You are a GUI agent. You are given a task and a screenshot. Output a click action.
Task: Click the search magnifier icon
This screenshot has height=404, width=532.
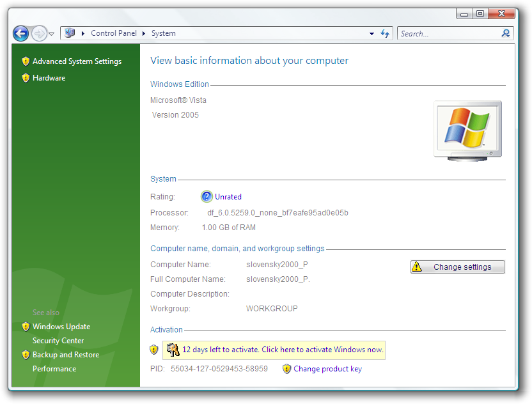506,33
